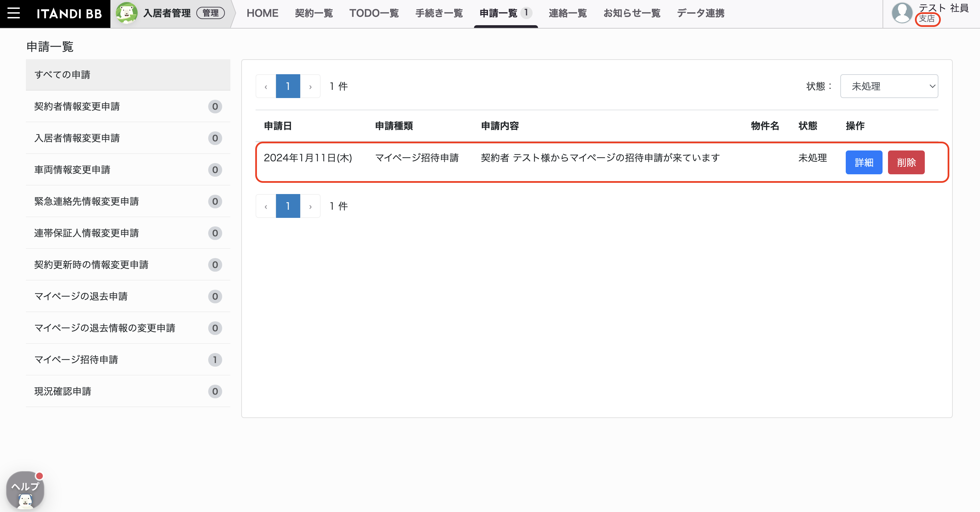Switch to the TODO一覧 tab
The height and width of the screenshot is (512, 980).
374,13
